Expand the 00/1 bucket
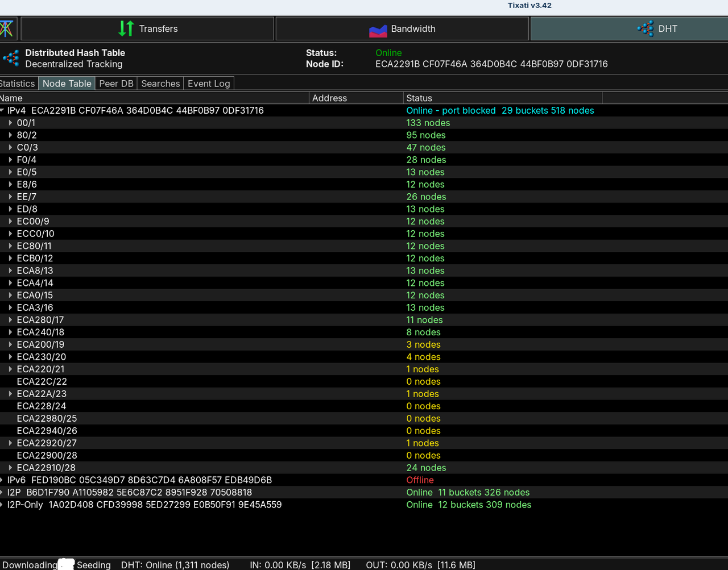 10,123
